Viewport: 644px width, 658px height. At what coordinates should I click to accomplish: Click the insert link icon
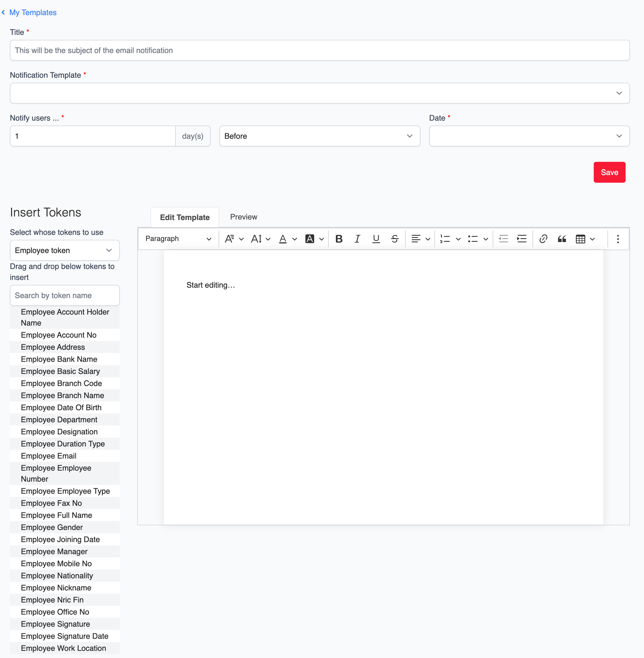pos(543,239)
